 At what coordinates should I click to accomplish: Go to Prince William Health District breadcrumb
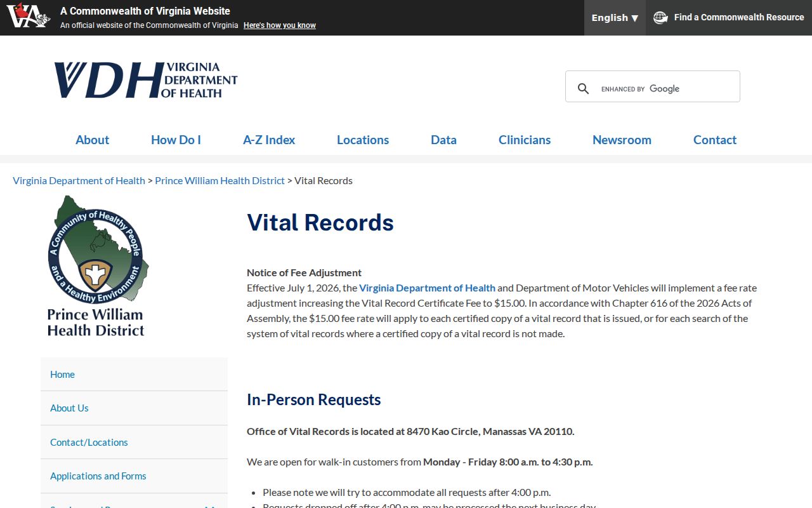click(x=219, y=180)
